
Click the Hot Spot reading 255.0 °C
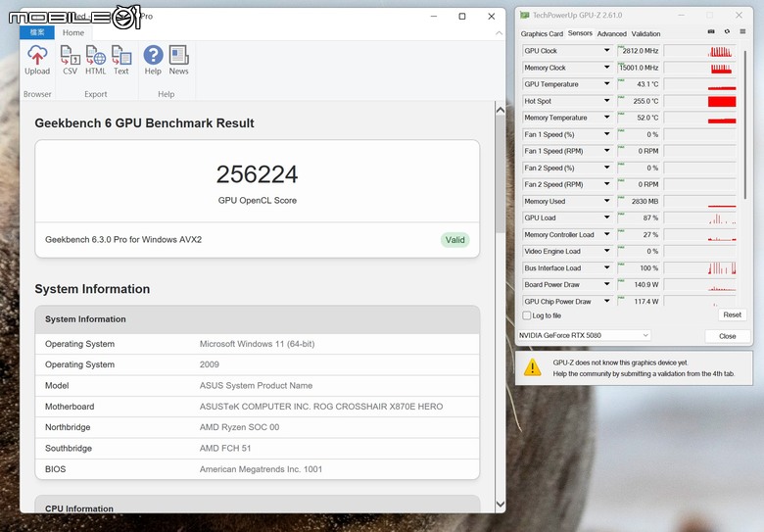click(639, 101)
